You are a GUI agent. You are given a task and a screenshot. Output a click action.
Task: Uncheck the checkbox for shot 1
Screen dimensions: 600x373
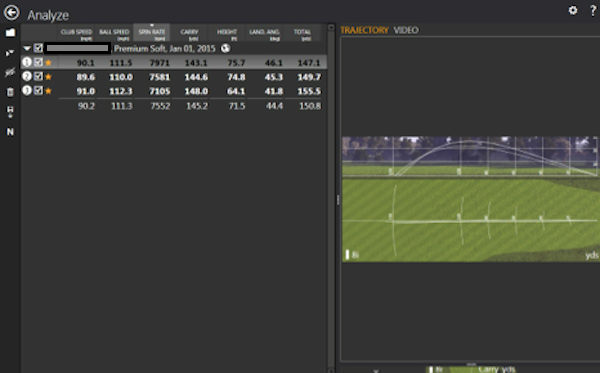click(x=38, y=62)
